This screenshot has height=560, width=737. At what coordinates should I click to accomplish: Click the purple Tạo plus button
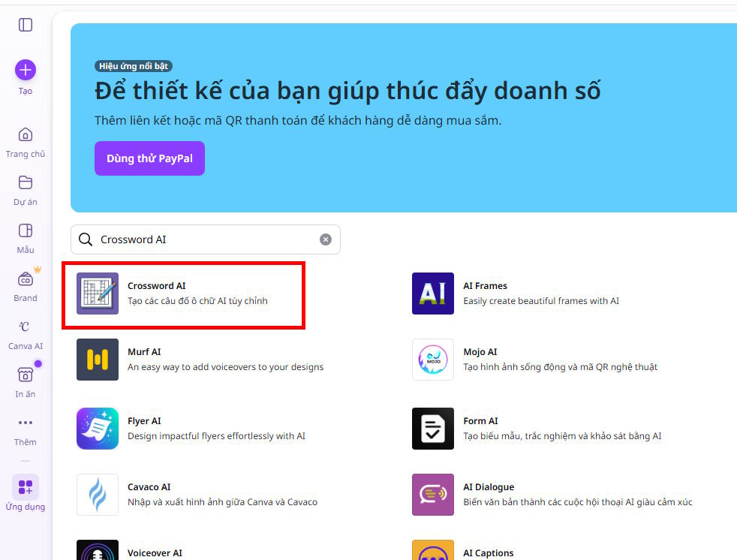[x=26, y=70]
